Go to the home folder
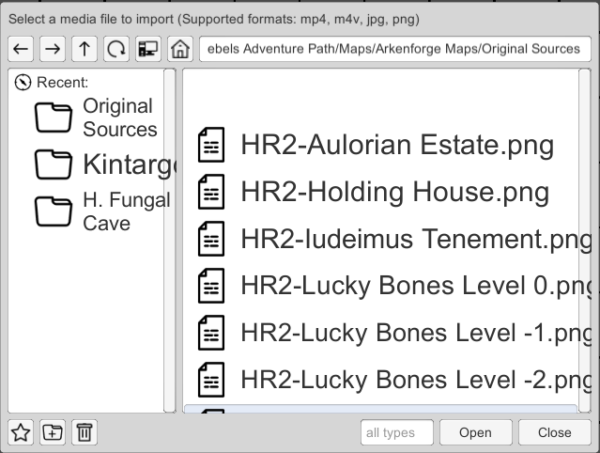This screenshot has height=453, width=600. (x=180, y=48)
